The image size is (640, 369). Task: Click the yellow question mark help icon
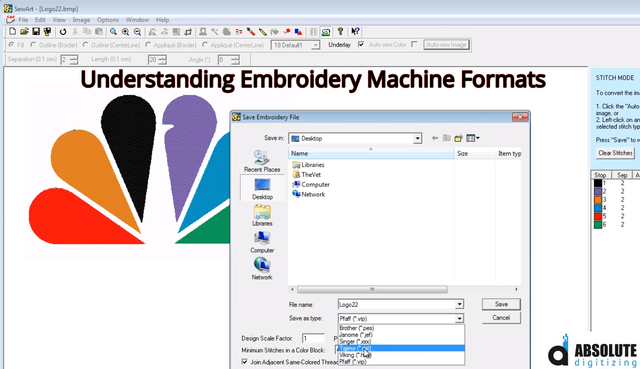[340, 31]
